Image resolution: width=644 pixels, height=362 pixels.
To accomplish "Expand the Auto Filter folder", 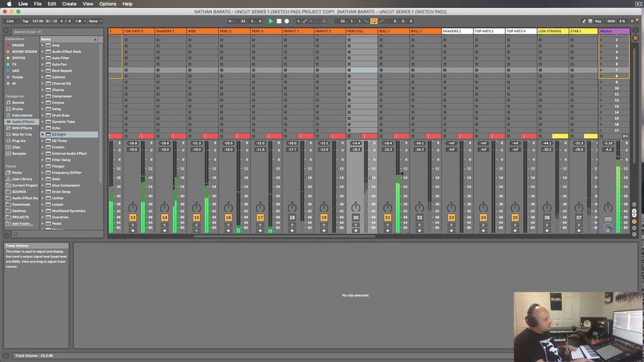I will pyautogui.click(x=42, y=58).
